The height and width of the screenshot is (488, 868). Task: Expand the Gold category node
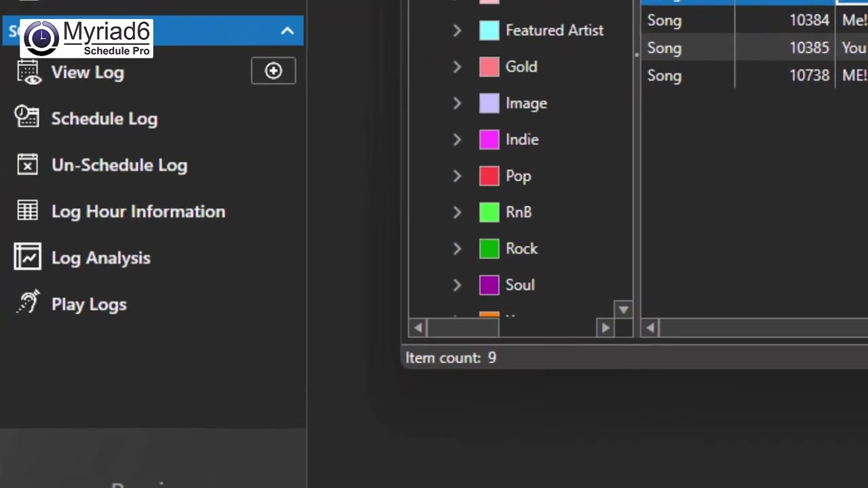tap(457, 66)
